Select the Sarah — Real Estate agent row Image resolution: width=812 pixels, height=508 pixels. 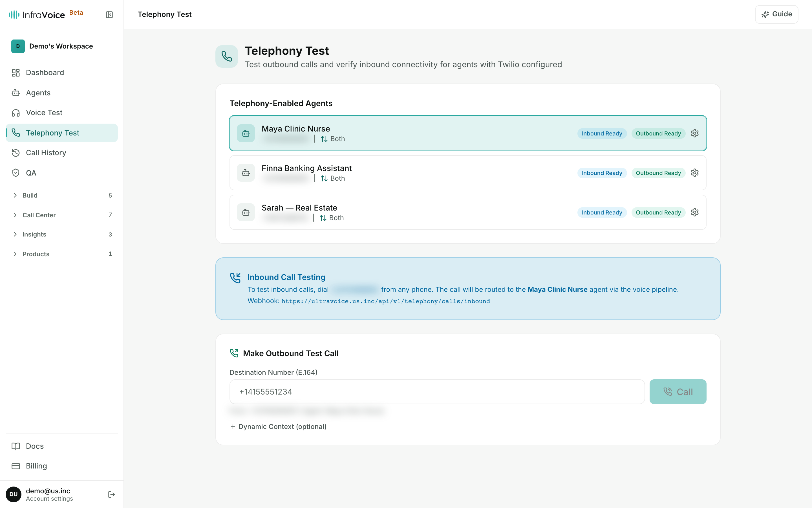tap(468, 212)
